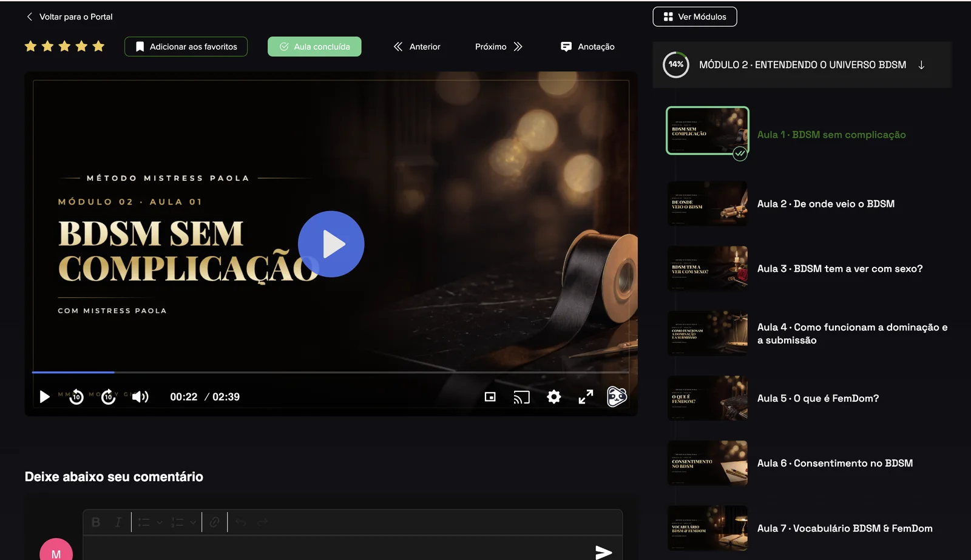Rewind the video 10 seconds
Screen dimensions: 971x560
point(76,397)
